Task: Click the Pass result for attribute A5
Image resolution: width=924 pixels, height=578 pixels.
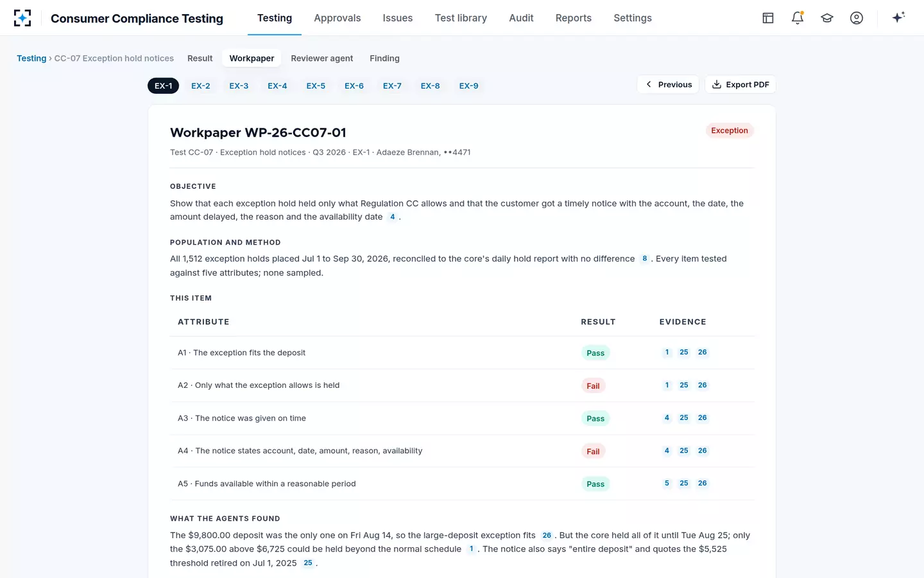Action: click(x=595, y=484)
